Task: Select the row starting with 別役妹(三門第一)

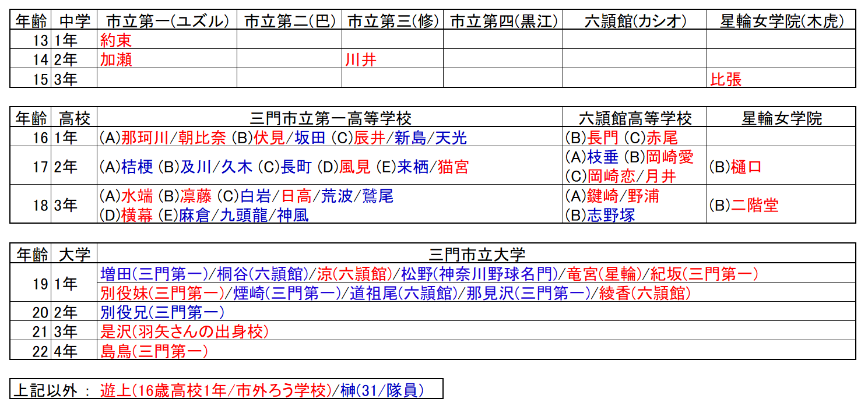Action: [x=476, y=292]
